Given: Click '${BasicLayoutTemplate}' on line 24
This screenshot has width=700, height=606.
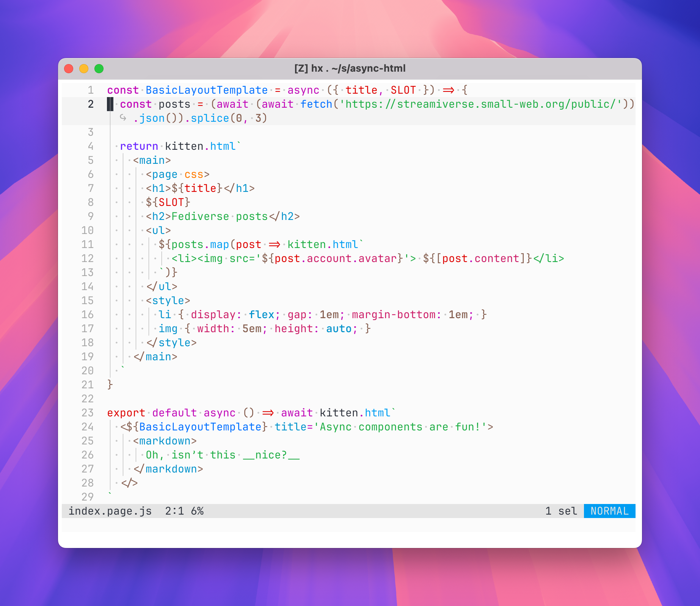Looking at the screenshot, I should pyautogui.click(x=197, y=427).
